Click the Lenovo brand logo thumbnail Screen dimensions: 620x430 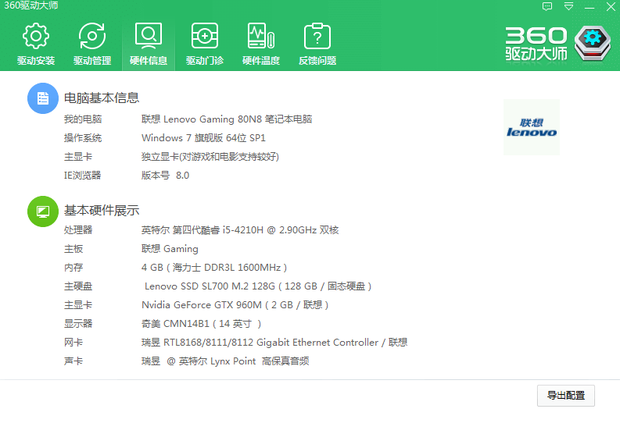(531, 127)
